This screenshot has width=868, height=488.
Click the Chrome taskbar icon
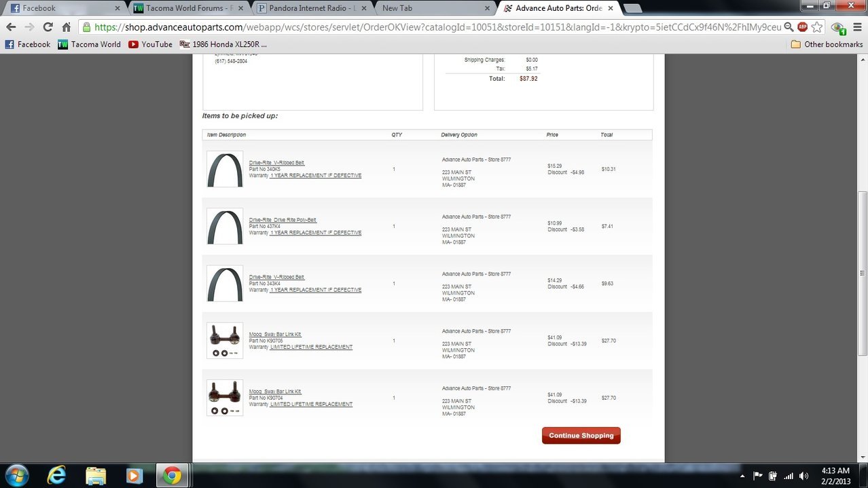click(x=172, y=475)
